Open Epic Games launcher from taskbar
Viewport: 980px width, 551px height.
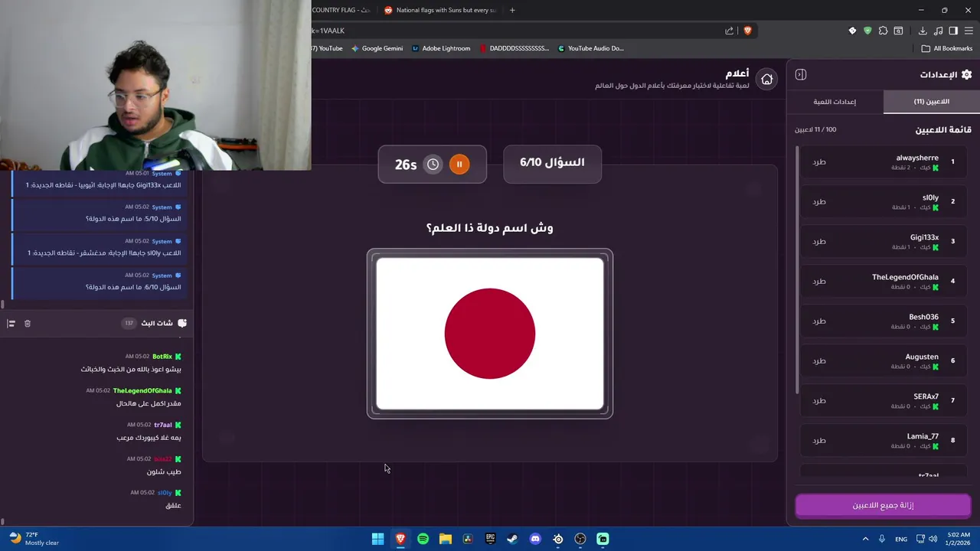pyautogui.click(x=490, y=539)
